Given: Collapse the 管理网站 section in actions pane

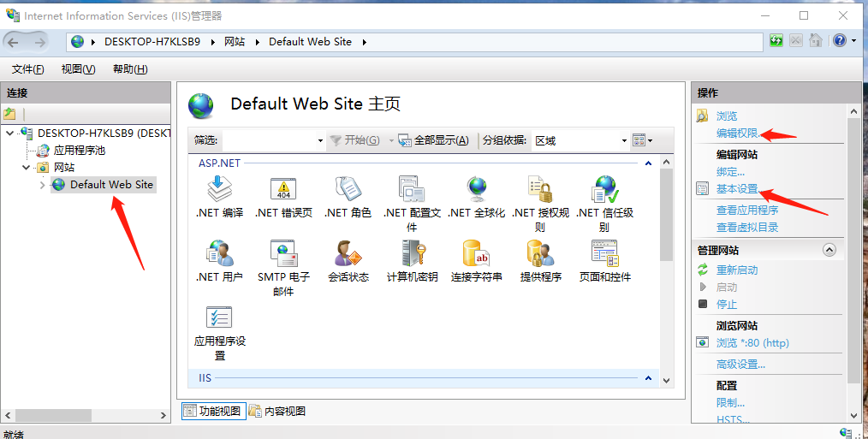Looking at the screenshot, I should click(829, 250).
